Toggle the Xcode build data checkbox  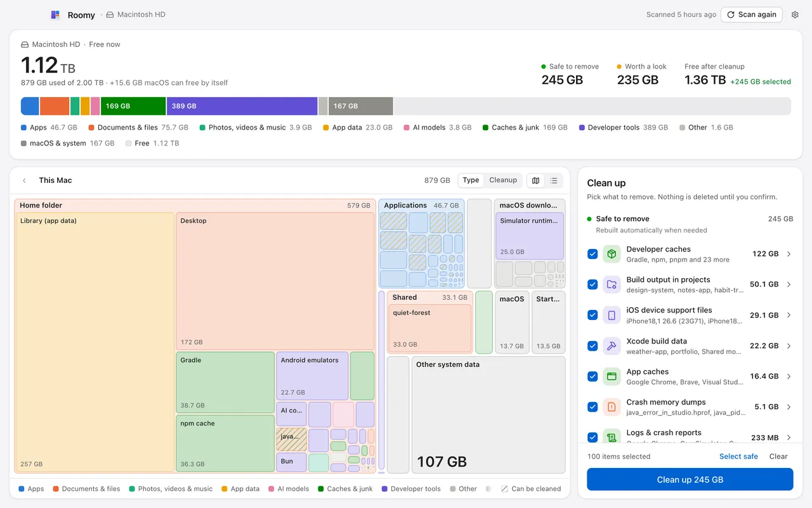click(593, 346)
